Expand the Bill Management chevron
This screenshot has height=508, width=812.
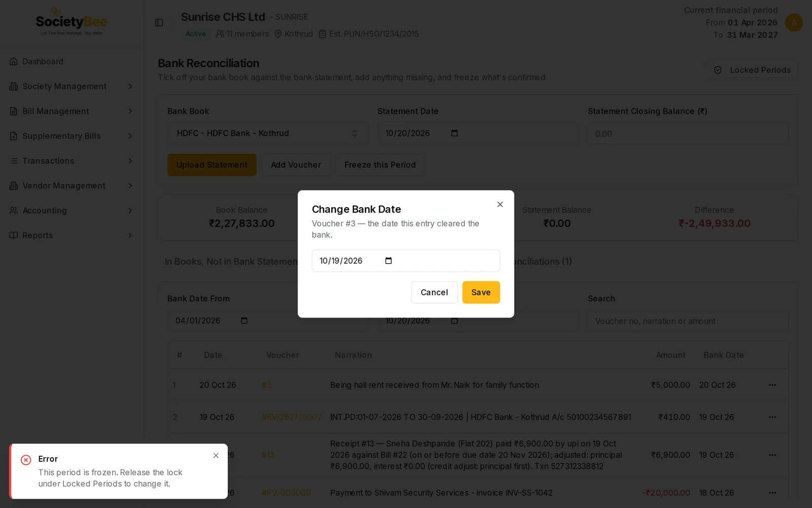[130, 111]
